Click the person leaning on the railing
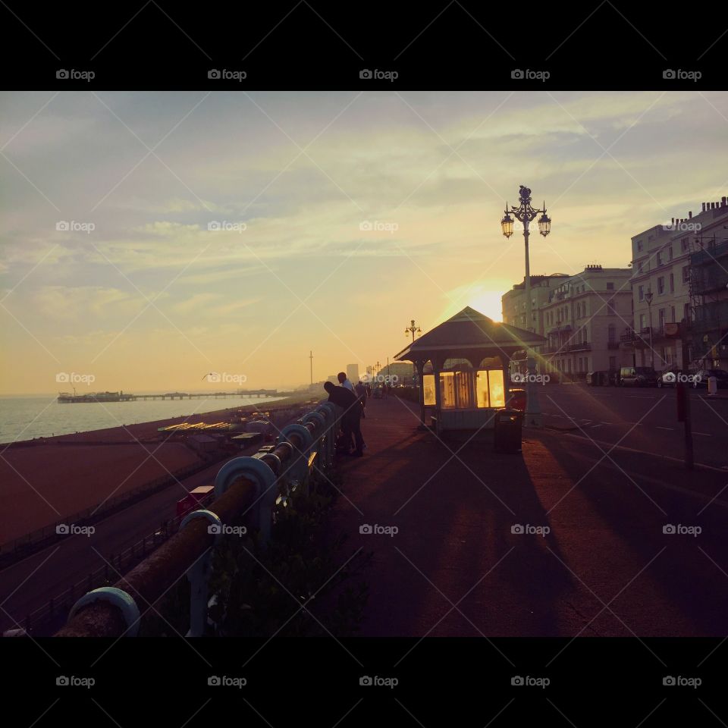Viewport: 728px width, 728px height. point(347,416)
